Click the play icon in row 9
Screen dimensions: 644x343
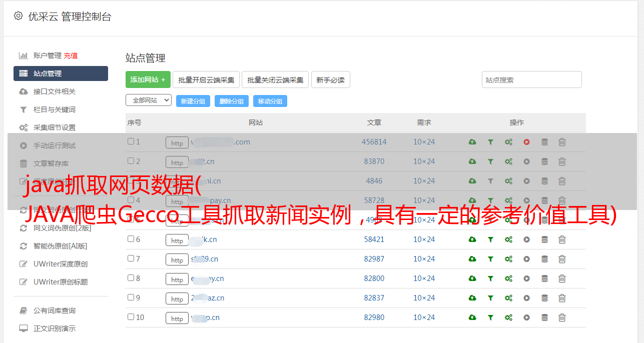point(526,298)
